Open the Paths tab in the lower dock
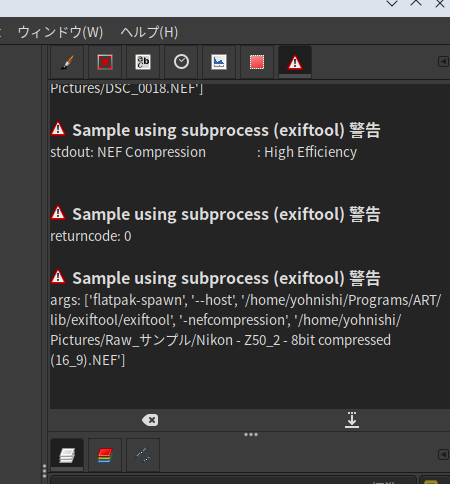 [x=143, y=455]
